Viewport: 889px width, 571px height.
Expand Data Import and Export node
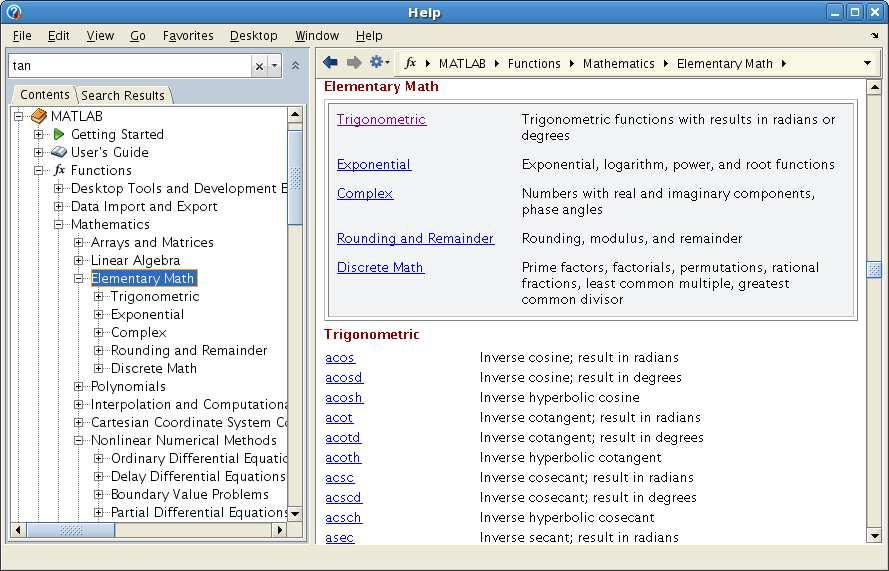tap(58, 206)
